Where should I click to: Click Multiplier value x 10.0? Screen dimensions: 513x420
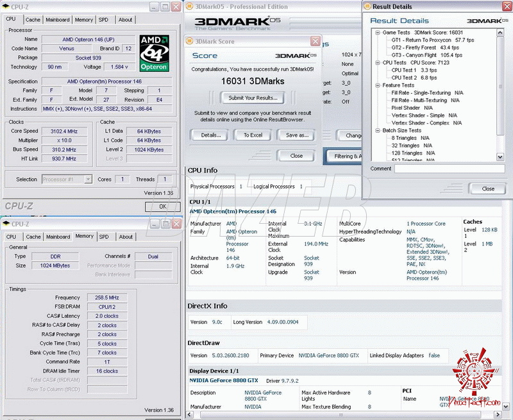click(64, 140)
